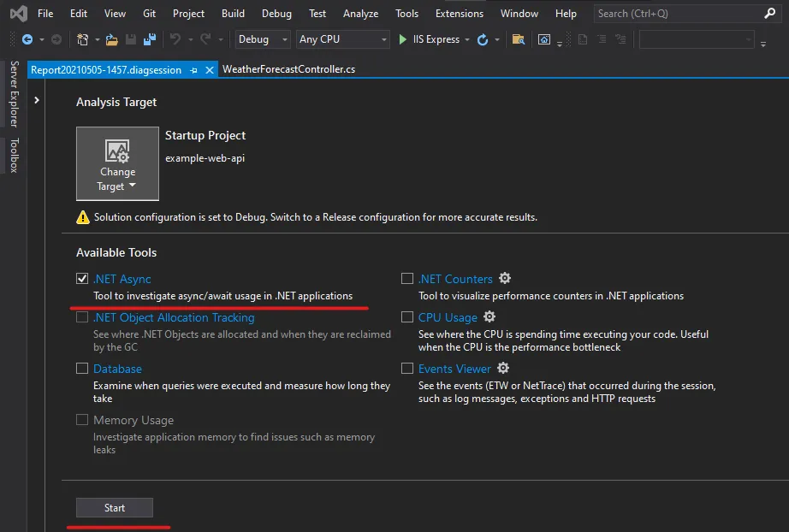Image resolution: width=789 pixels, height=532 pixels.
Task: Click the empty toolbar combo box
Action: pos(697,39)
